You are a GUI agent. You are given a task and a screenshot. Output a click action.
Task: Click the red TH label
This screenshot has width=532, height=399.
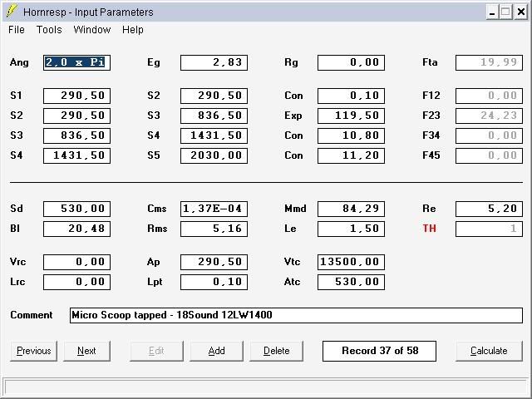(x=429, y=229)
